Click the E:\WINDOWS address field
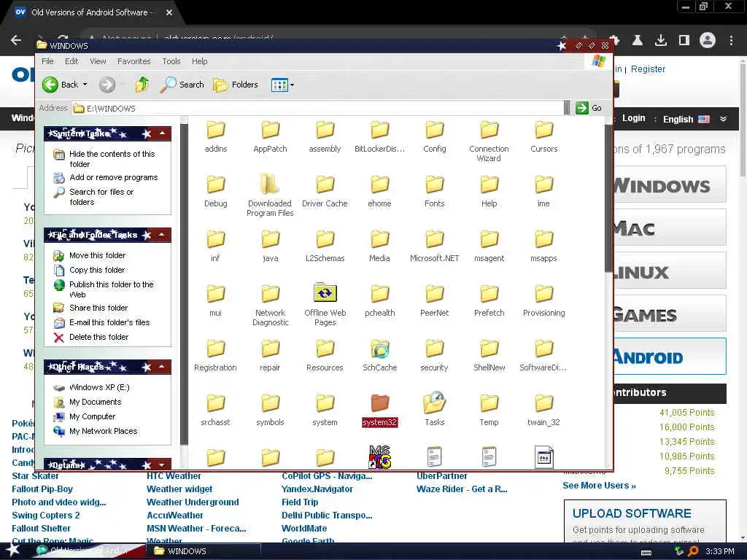The width and height of the screenshot is (747, 560). pos(317,108)
